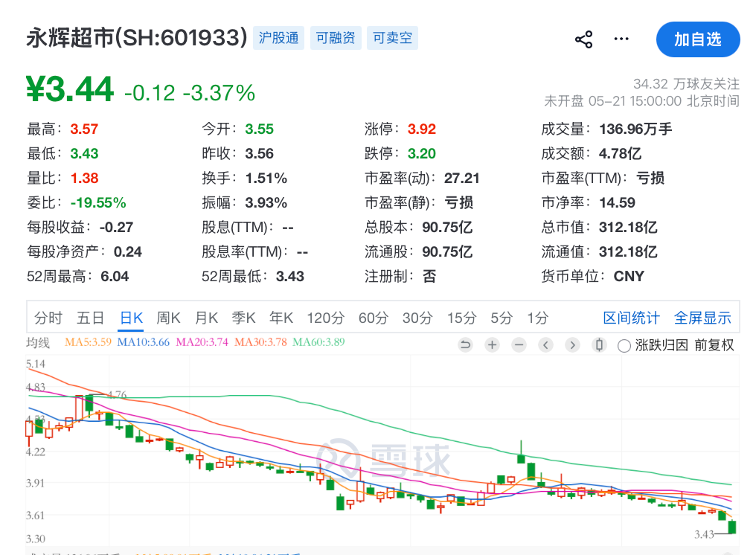Click the 可融资 tag
The height and width of the screenshot is (555, 756).
(x=336, y=38)
